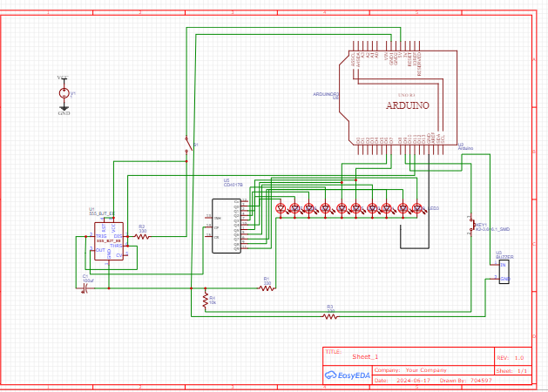Click the DIS pin on the 555 timer
The width and height of the screenshot is (548, 392).
tap(118, 237)
